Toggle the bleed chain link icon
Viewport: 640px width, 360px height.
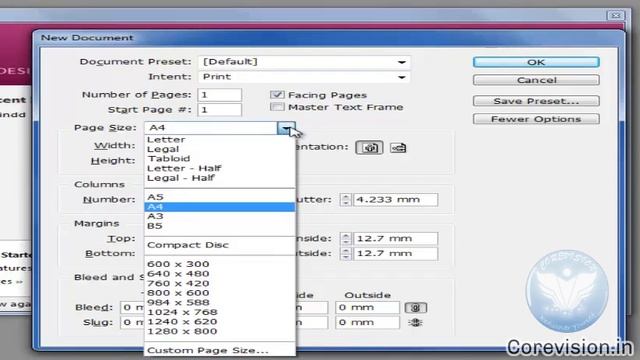(x=416, y=307)
